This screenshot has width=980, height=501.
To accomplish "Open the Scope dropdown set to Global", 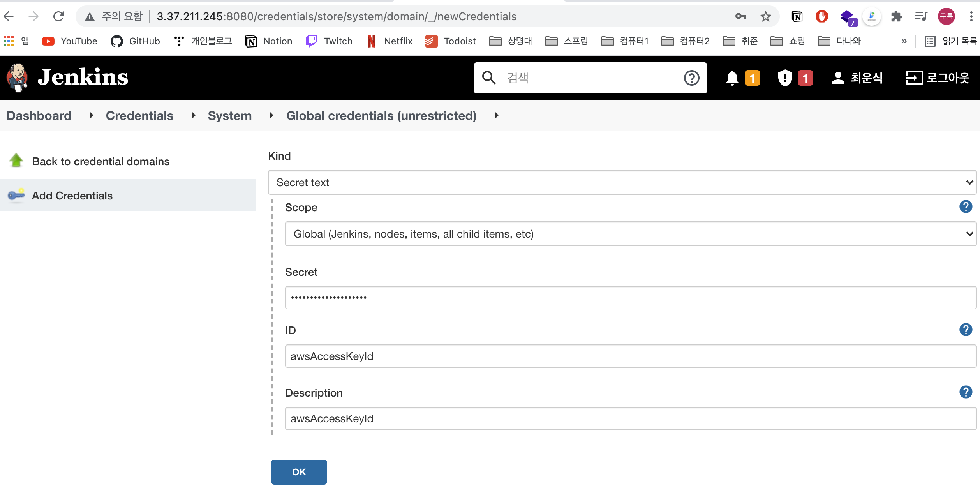I will [x=630, y=234].
